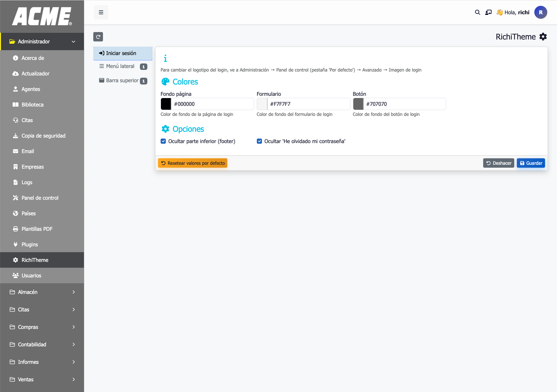Screen dimensions: 557x392
Task: Click the Botón hex color input field
Action: pos(404,104)
